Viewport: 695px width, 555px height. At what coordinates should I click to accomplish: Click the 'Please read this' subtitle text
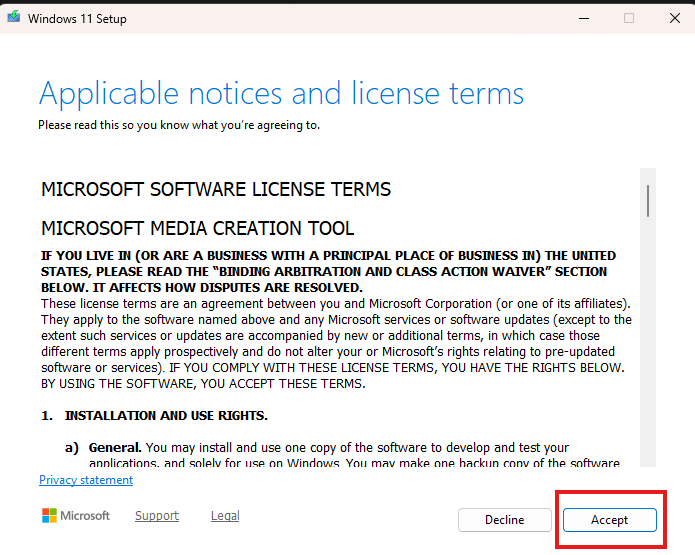pos(179,125)
